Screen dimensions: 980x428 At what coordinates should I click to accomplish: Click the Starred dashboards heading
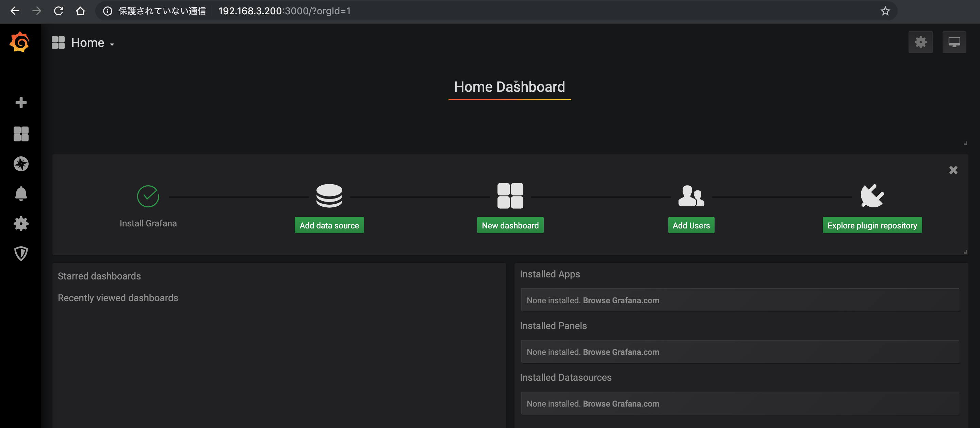99,276
